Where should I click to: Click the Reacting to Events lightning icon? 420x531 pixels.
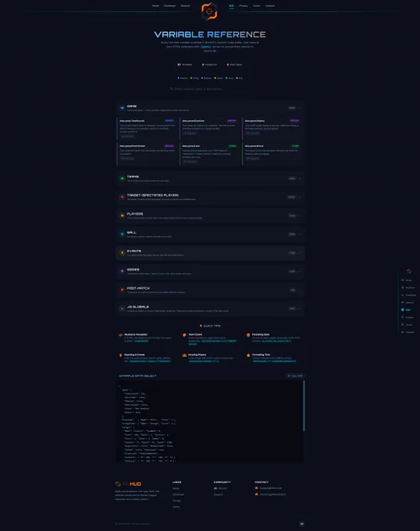pyautogui.click(x=120, y=355)
